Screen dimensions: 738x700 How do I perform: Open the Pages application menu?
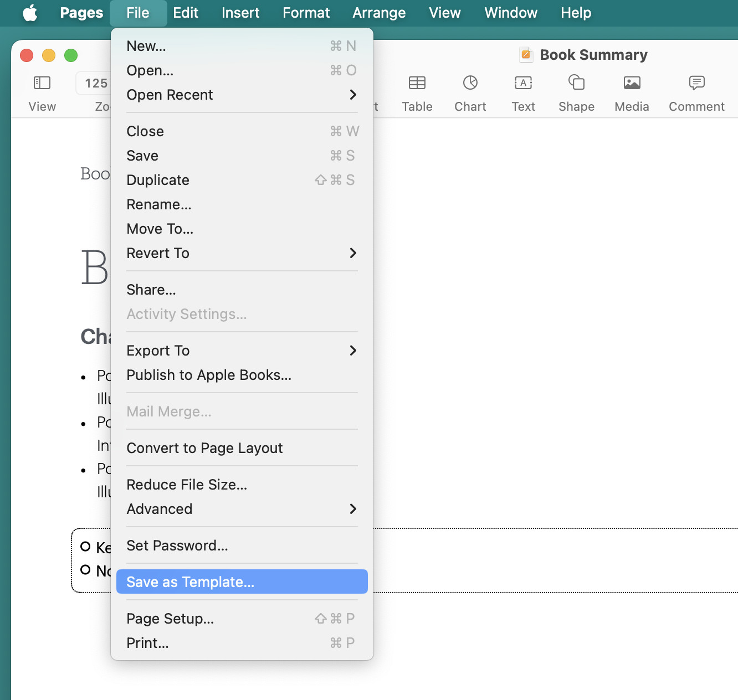(81, 13)
